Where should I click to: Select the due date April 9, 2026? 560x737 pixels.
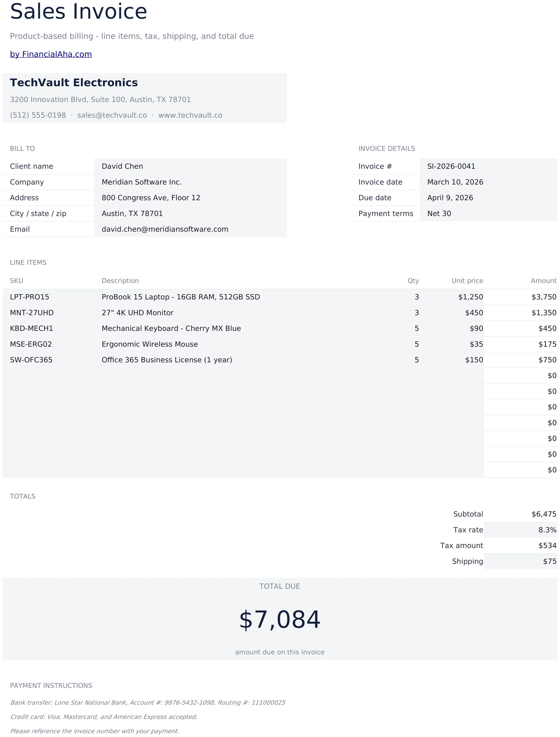(488, 198)
